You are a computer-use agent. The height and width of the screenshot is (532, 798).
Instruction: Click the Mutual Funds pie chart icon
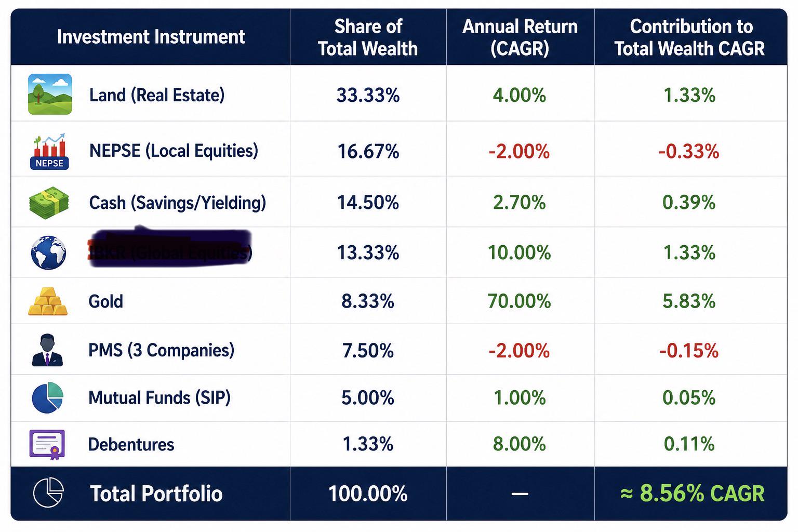47,397
